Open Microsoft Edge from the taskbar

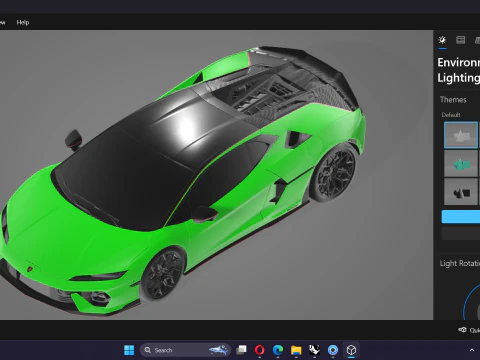(278, 350)
